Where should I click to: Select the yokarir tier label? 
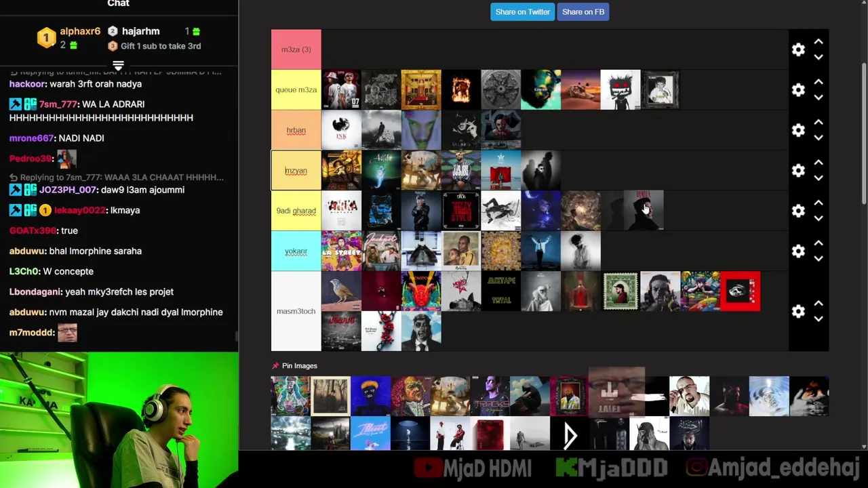coord(296,251)
